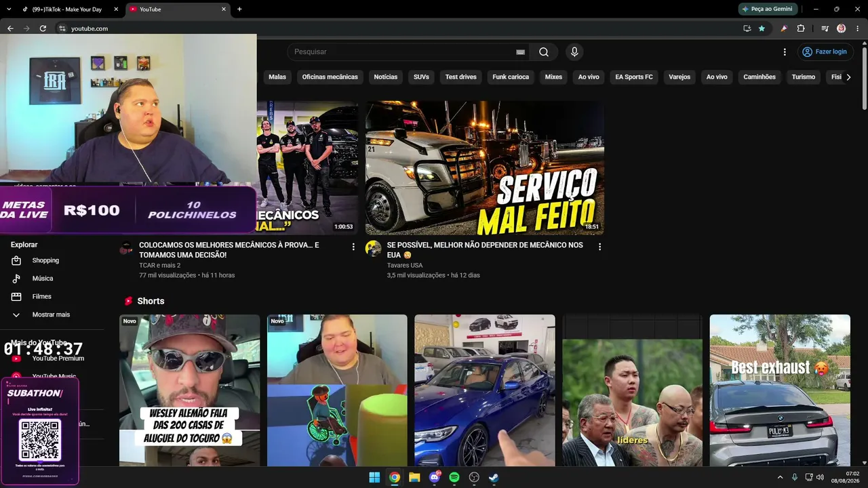
Task: Start voice search with the microphone icon
Action: (x=574, y=52)
